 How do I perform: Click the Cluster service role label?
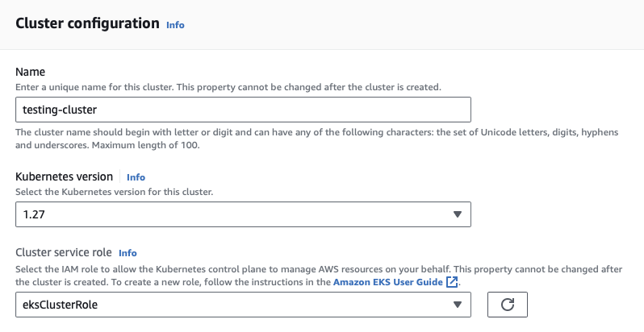point(63,251)
